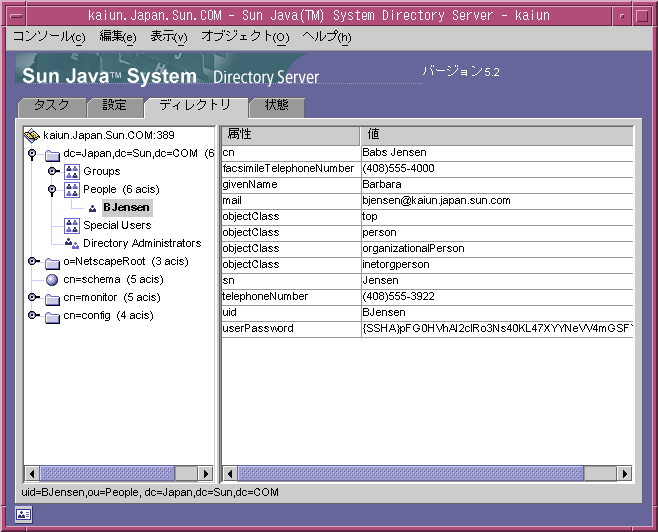
Task: Click the cn=schema sphere icon
Action: (52, 280)
